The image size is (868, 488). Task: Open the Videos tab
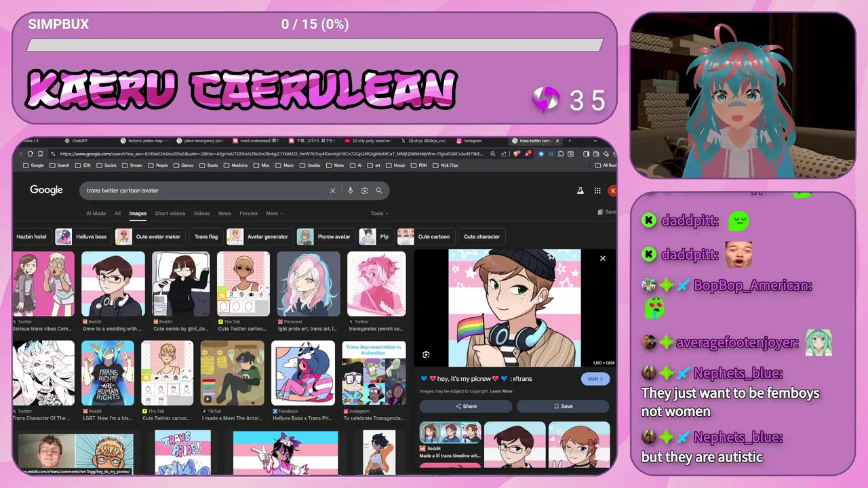[201, 213]
